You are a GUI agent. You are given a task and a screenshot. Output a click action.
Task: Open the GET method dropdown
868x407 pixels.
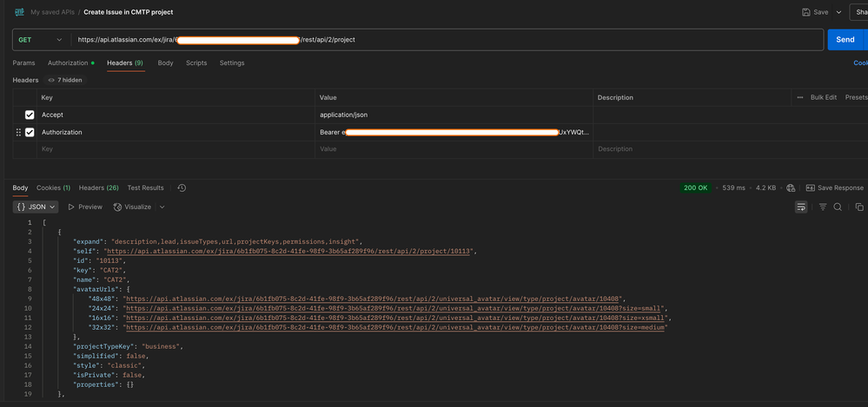[41, 40]
